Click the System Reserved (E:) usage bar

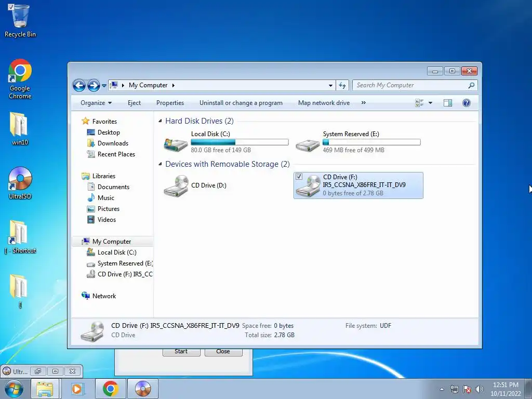371,142
